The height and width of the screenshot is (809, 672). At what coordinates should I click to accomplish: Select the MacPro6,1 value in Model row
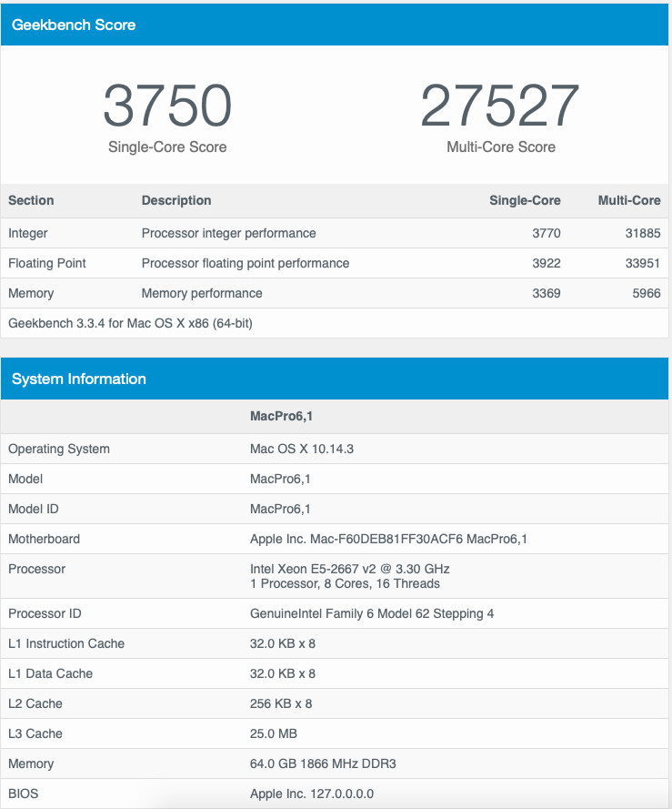(x=280, y=479)
